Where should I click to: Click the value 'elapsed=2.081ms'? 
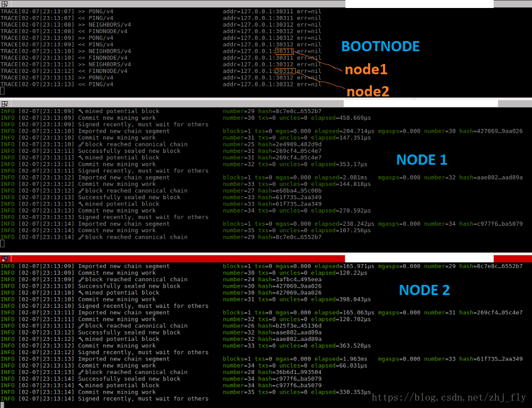[340, 177]
